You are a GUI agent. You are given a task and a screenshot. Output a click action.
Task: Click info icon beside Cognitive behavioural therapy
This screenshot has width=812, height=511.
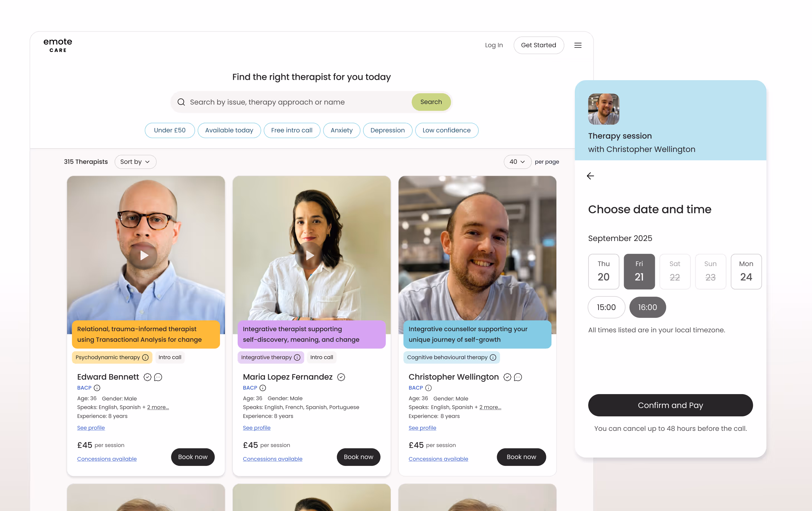[x=493, y=357]
